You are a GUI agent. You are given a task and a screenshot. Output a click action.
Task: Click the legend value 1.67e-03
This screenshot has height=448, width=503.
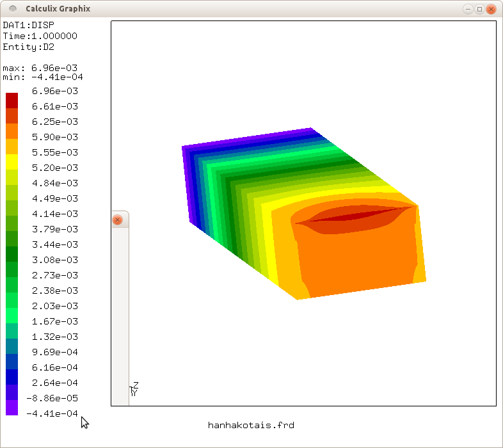coord(55,321)
